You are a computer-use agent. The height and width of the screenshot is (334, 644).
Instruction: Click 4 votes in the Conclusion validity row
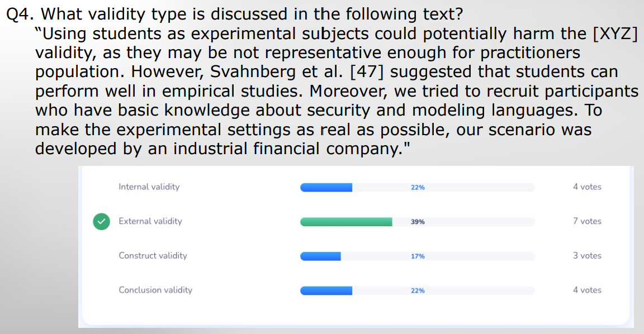coord(587,290)
